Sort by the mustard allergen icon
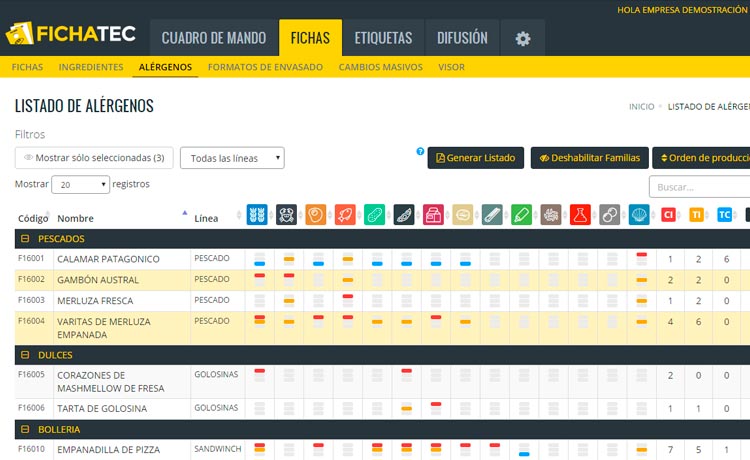 click(x=521, y=215)
